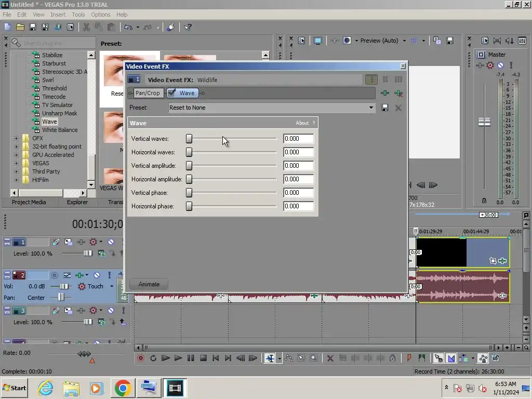The height and width of the screenshot is (399, 532).
Task: Delete the current Wave preset
Action: coord(398,108)
